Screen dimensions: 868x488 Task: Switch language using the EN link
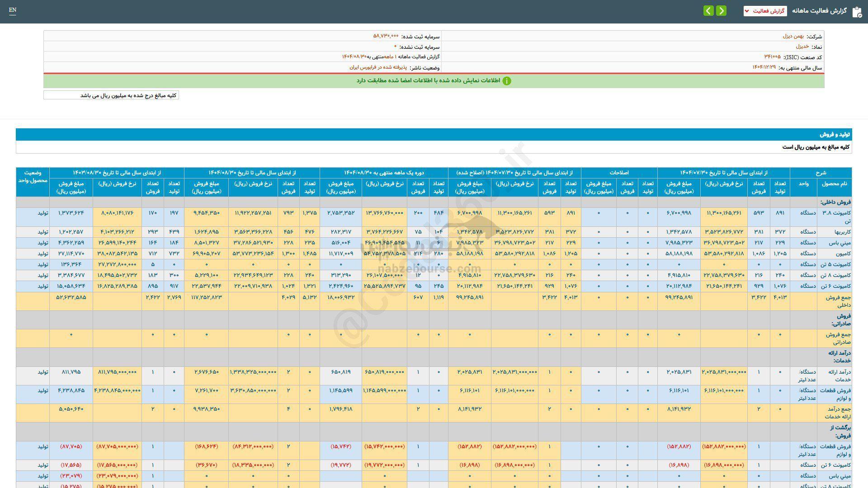point(13,10)
